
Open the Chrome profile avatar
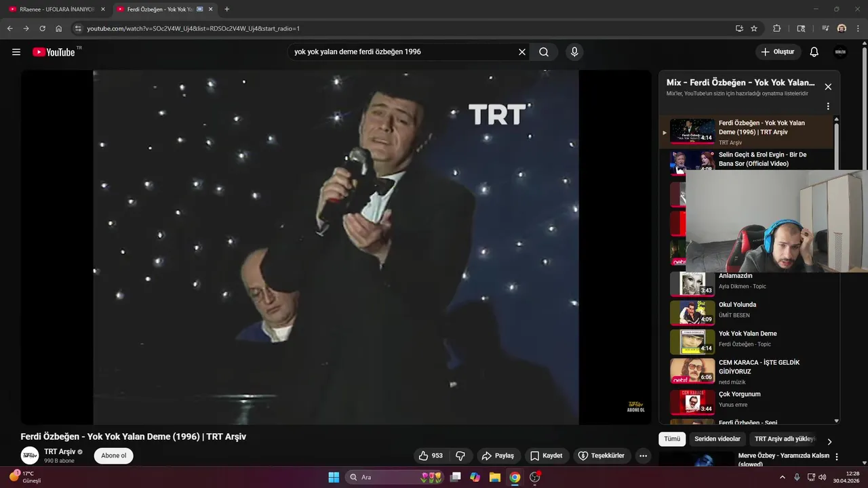(x=842, y=28)
